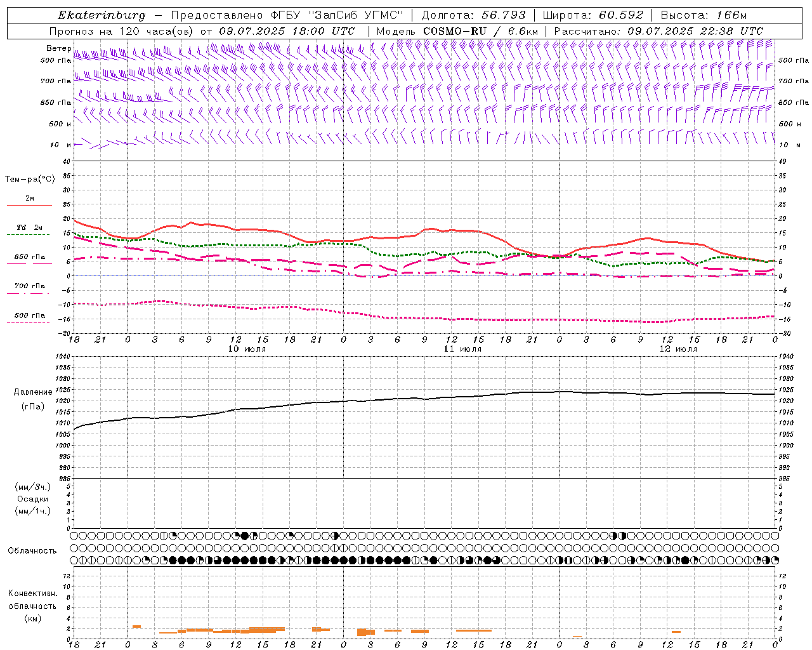Viewport: 812px width, 650px height.
Task: Click the '(гПа)' unit label under Давление
Action: coord(33,406)
